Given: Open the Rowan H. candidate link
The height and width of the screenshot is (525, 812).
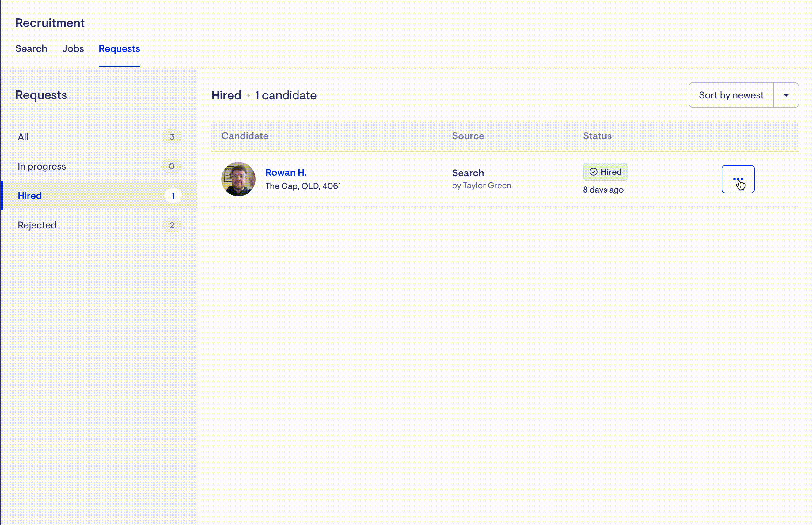Looking at the screenshot, I should 286,173.
